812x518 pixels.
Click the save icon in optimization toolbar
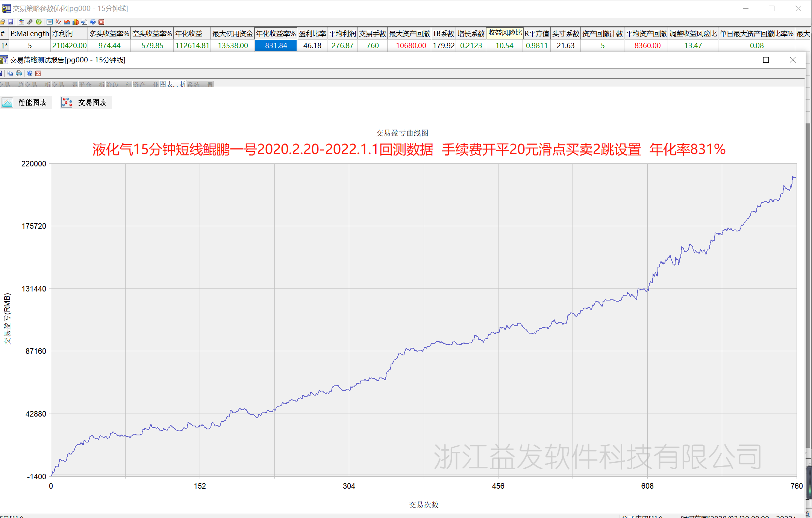[x=11, y=22]
